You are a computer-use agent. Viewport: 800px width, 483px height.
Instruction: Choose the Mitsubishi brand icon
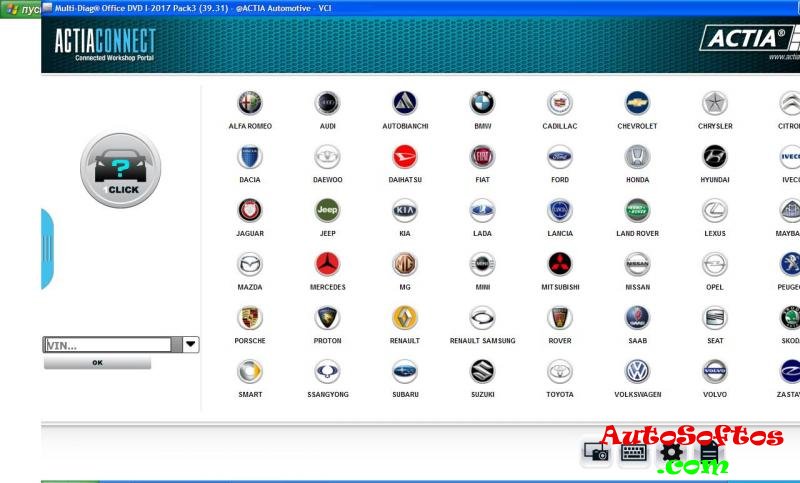(560, 265)
